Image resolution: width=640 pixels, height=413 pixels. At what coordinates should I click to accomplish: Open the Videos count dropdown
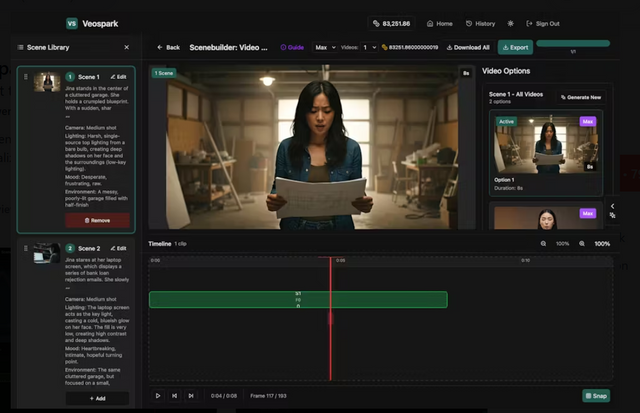pyautogui.click(x=369, y=47)
